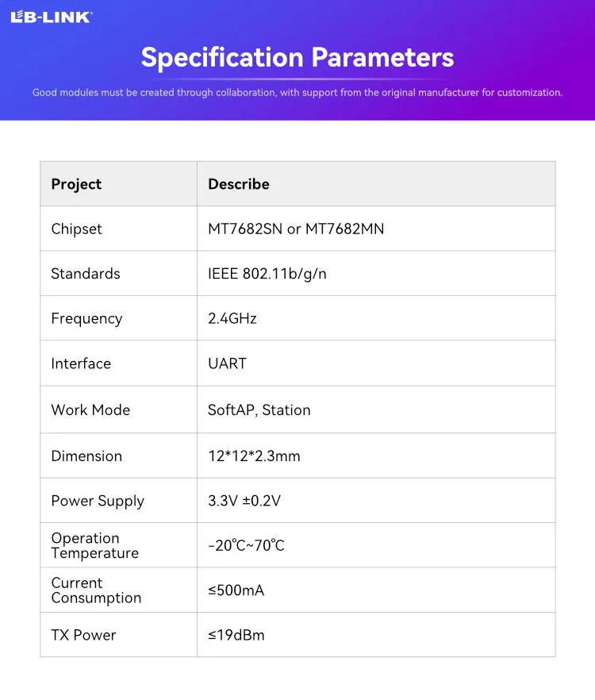This screenshot has height=700, width=595.
Task: Click the MT7682SN or MT7682MN value
Action: tap(296, 229)
